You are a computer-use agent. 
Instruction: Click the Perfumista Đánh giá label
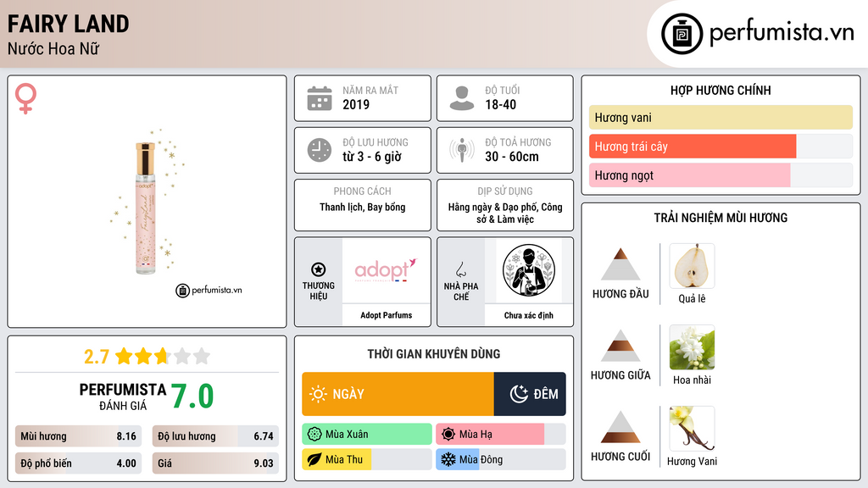click(123, 396)
